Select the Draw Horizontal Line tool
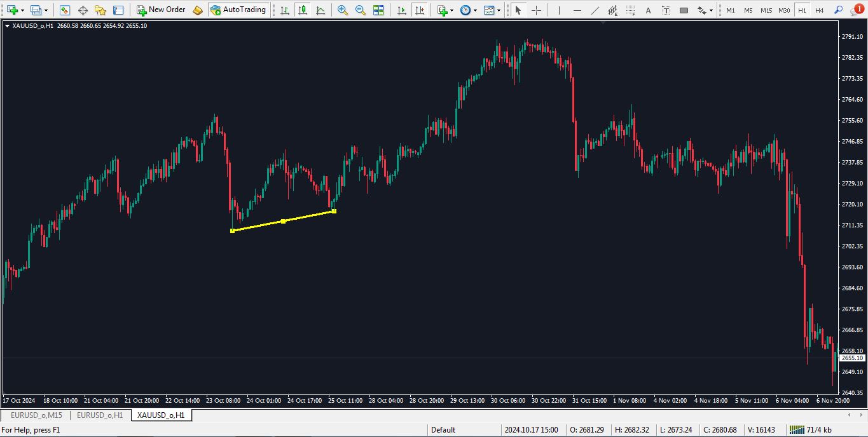 (x=577, y=10)
